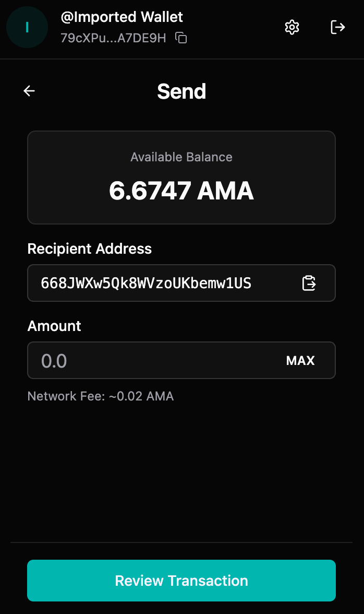
Task: Select the @Imported Wallet name
Action: tap(122, 17)
